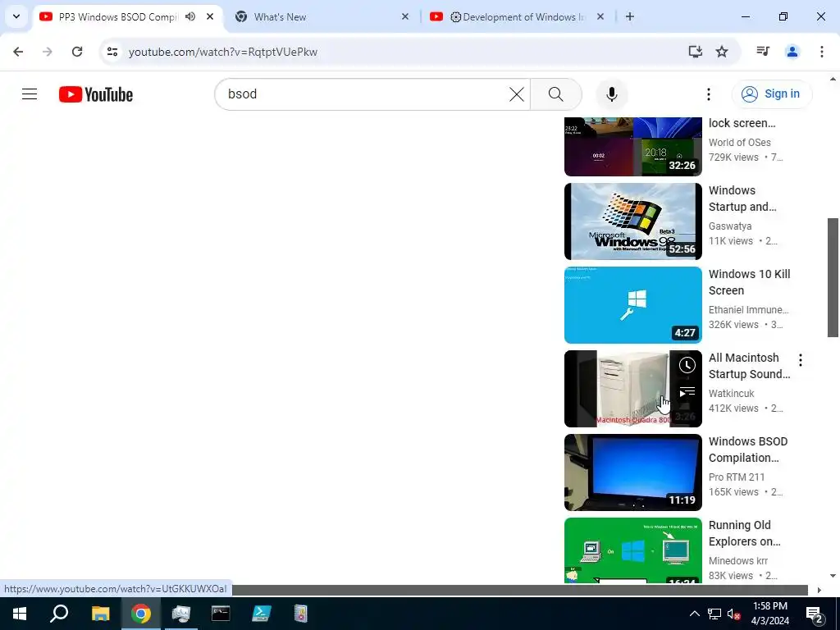Click the horizontal scrollbar right arrow
Viewport: 840px width, 630px height.
click(819, 590)
